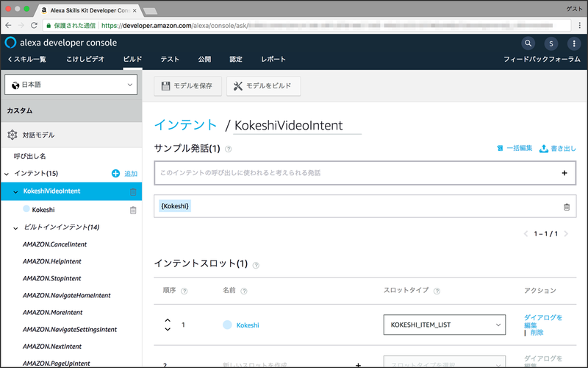This screenshot has height=368, width=588.
Task: Click the plus icon to add intent
Action: click(115, 173)
